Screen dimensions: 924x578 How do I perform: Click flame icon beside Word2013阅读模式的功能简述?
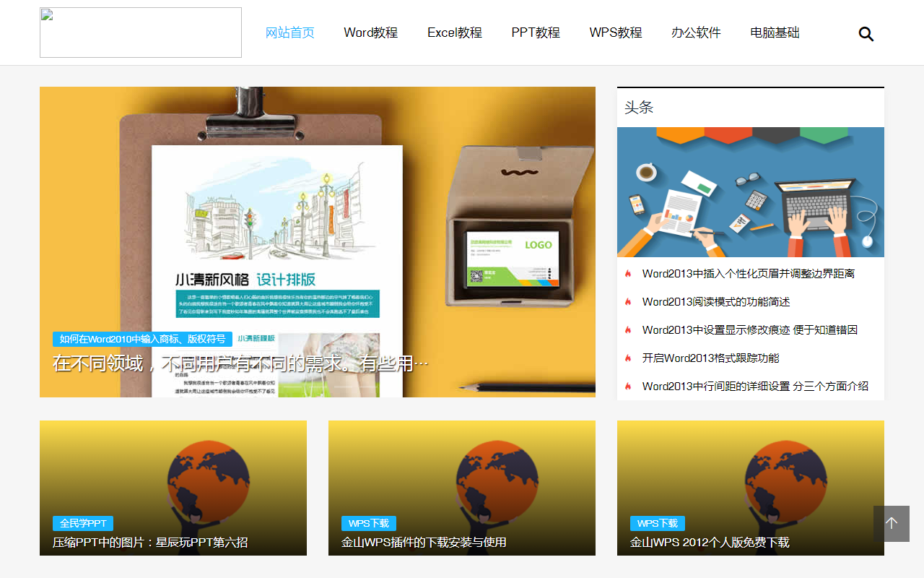coord(629,302)
